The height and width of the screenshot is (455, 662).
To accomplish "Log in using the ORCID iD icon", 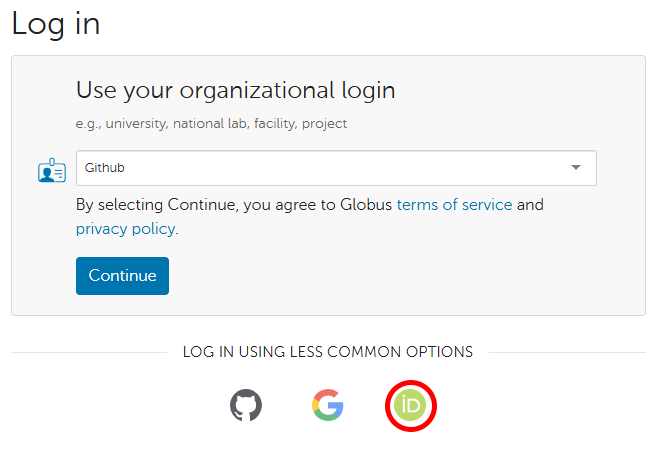I will click(x=411, y=405).
